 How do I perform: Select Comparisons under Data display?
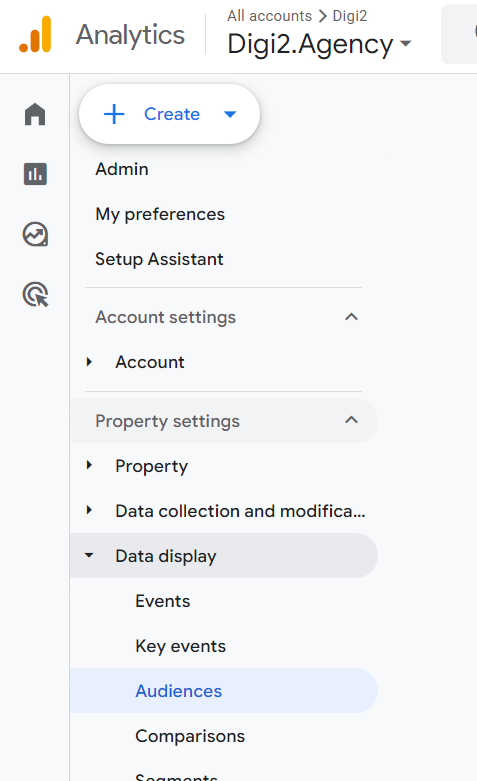[190, 736]
